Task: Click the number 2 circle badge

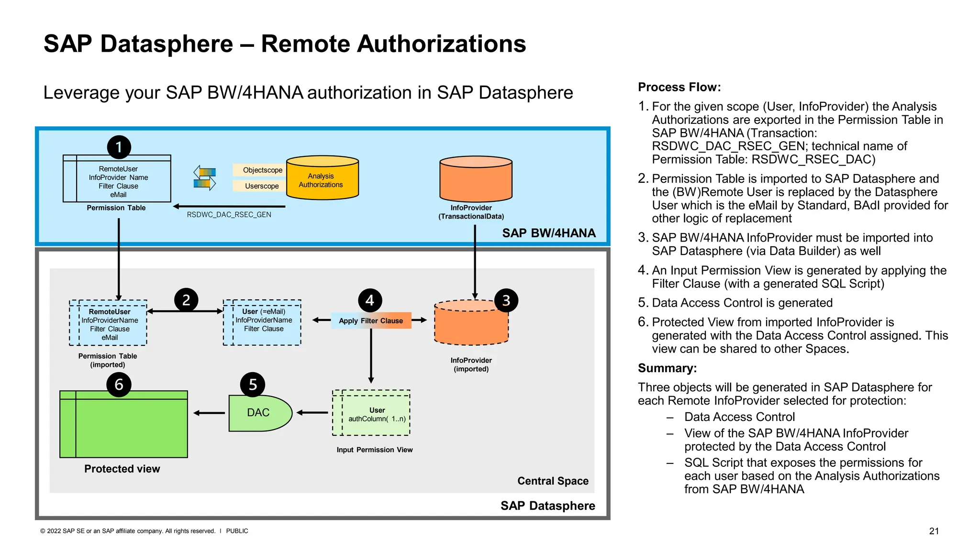Action: point(186,300)
